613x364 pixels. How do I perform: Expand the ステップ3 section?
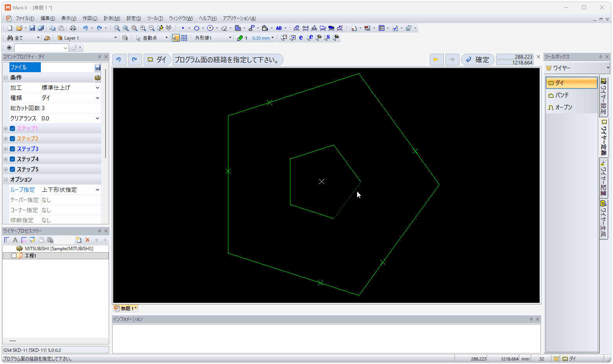pos(5,149)
